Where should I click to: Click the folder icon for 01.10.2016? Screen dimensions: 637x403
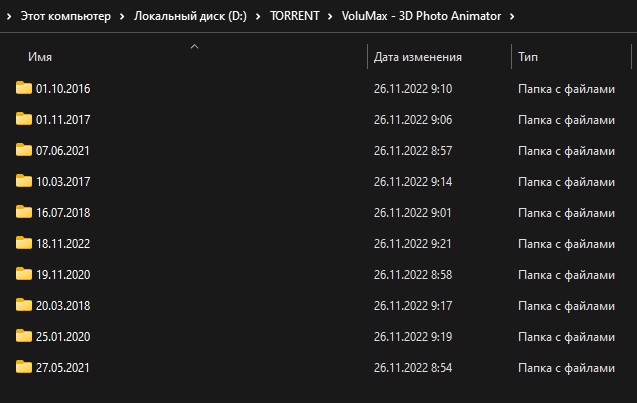click(x=24, y=88)
